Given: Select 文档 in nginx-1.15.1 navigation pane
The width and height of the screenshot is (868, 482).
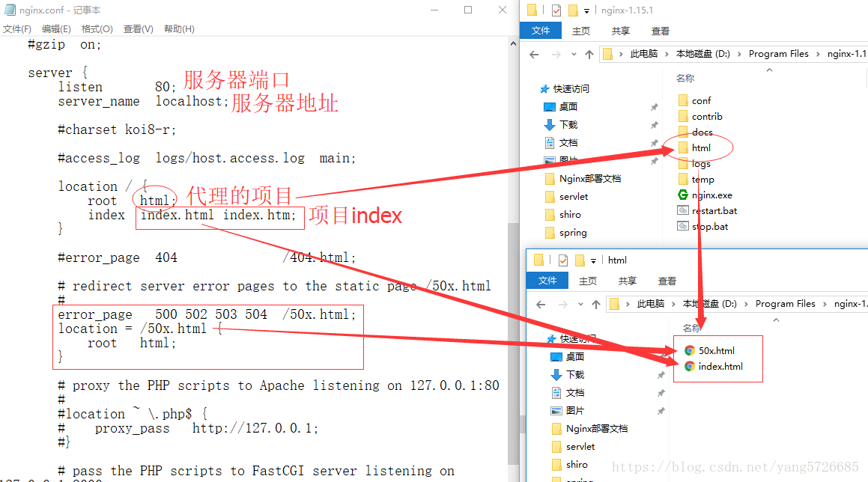Looking at the screenshot, I should click(x=561, y=143).
